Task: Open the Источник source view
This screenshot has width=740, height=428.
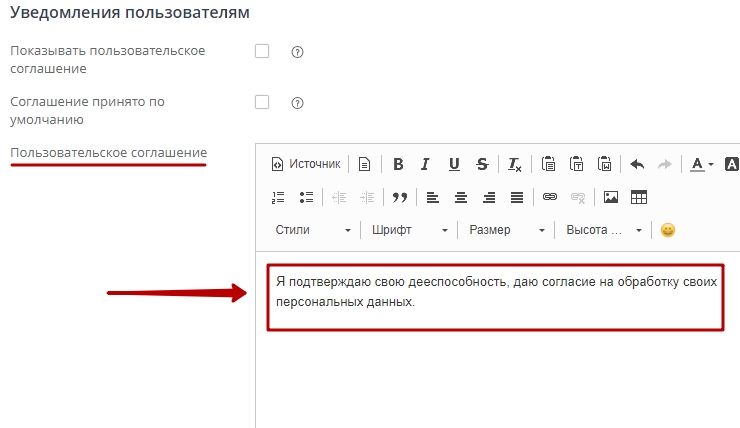Action: 306,164
